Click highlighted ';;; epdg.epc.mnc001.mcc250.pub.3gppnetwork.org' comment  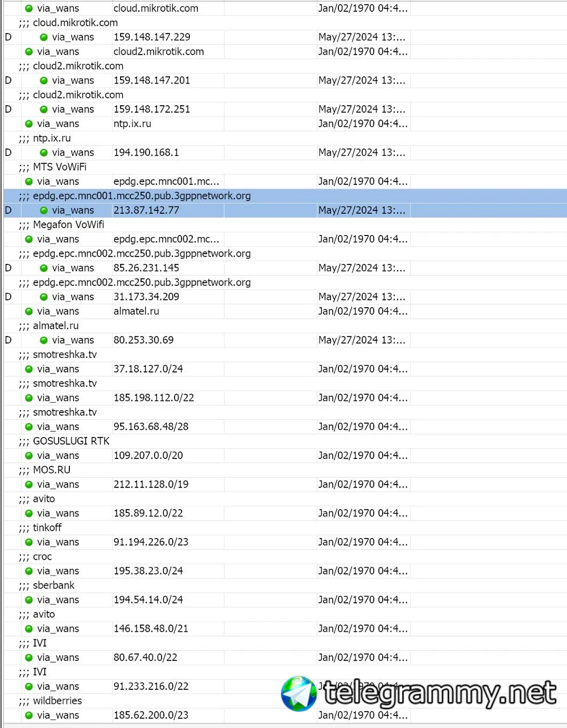(x=134, y=196)
